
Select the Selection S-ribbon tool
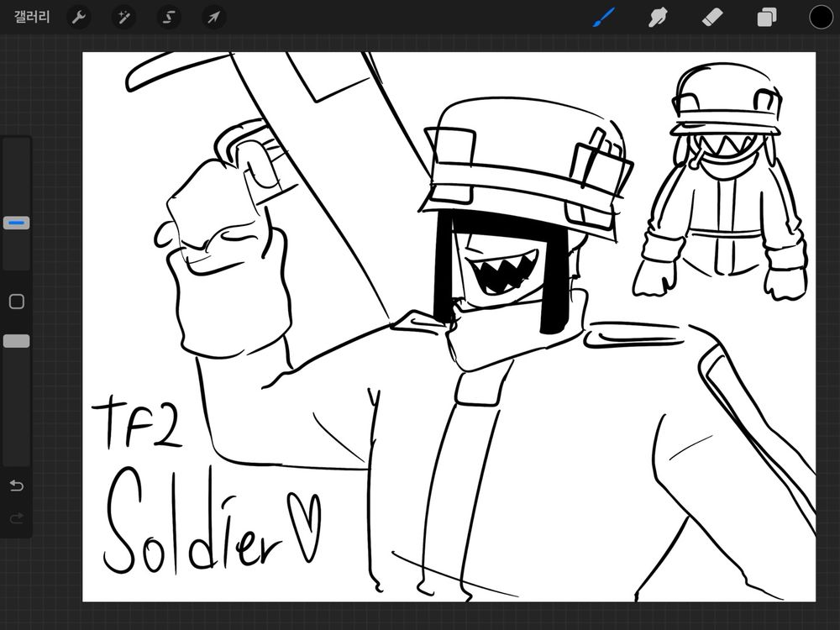169,18
